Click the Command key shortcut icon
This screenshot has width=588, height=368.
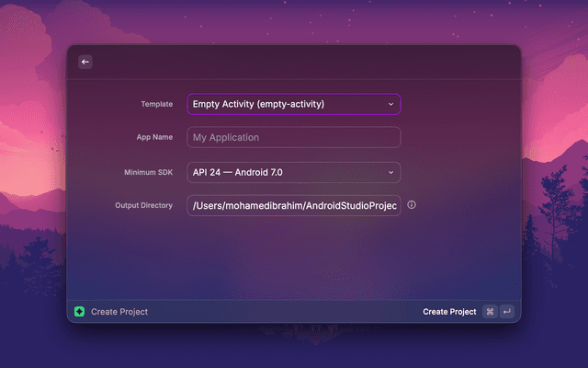coord(490,312)
